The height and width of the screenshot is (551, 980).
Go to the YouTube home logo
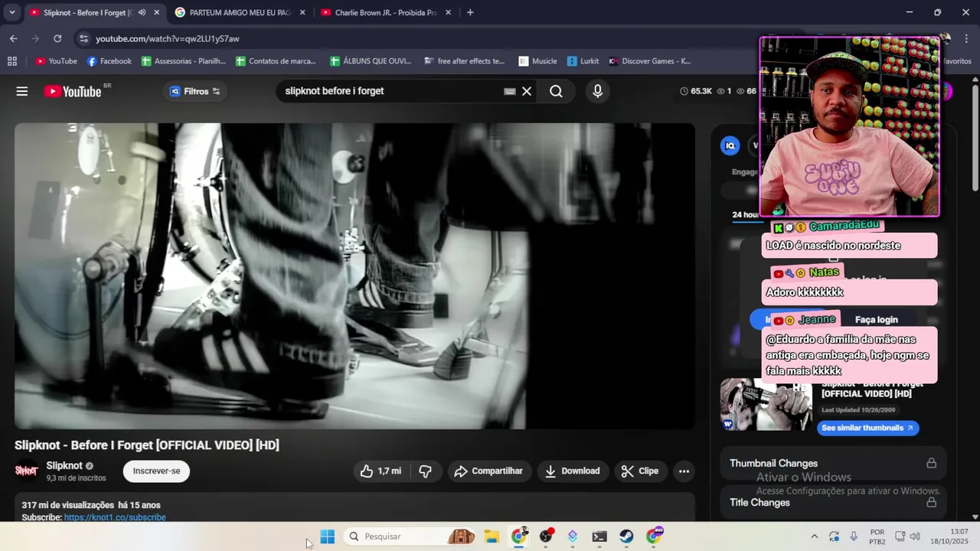point(73,91)
